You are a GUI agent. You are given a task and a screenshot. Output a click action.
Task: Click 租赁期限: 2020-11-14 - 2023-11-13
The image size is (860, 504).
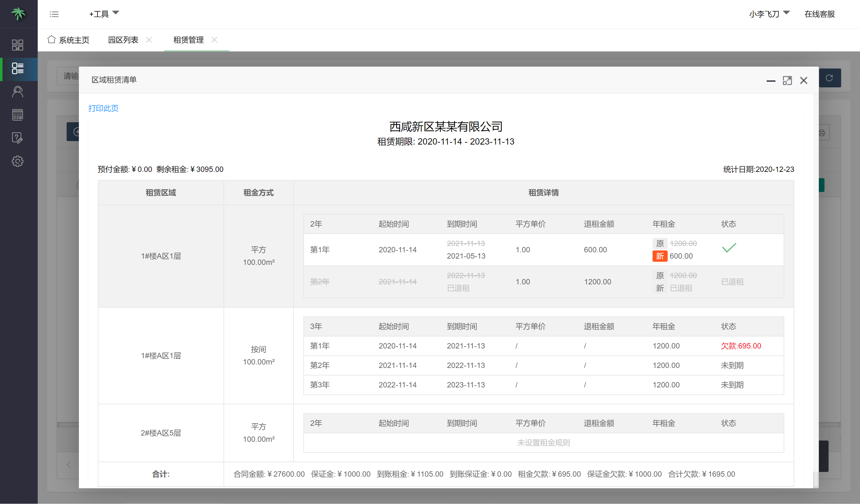[446, 142]
